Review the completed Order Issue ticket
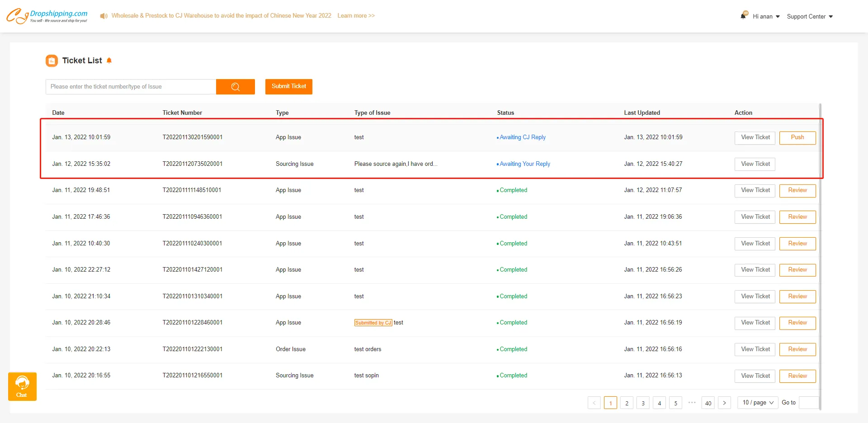The image size is (868, 423). (797, 349)
